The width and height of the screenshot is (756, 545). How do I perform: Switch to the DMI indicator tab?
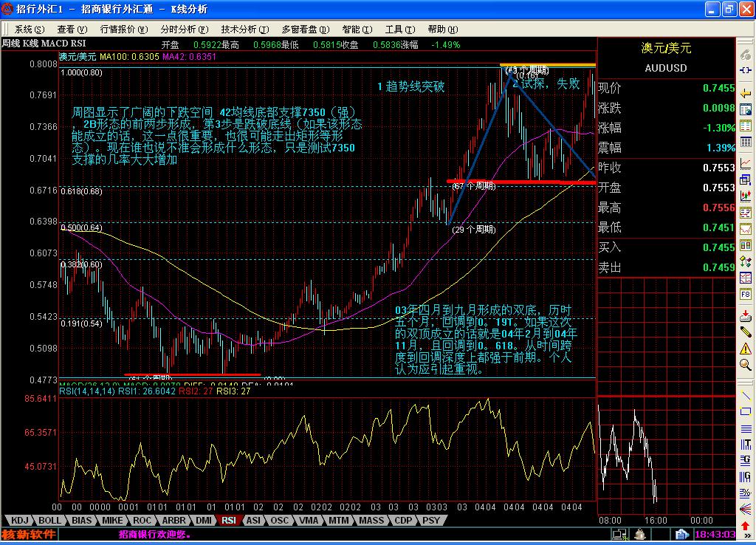tap(204, 521)
